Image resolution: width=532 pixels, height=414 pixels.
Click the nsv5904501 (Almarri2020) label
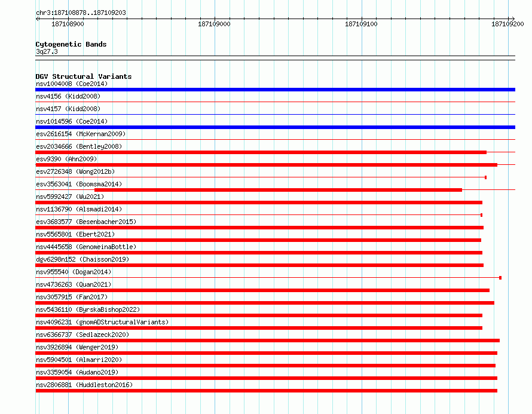pyautogui.click(x=79, y=360)
